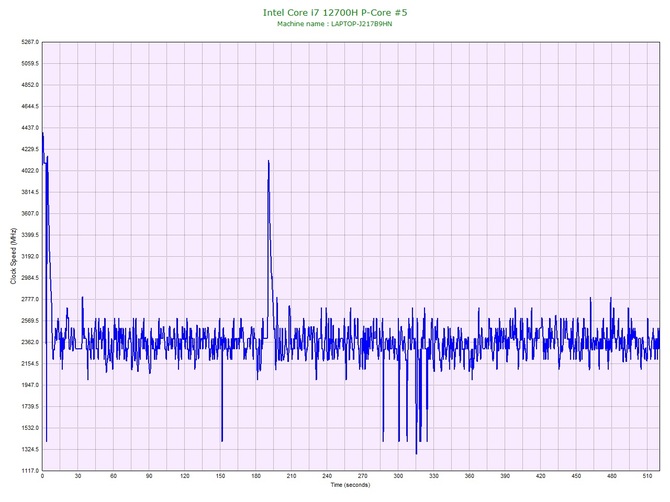The image size is (670, 502).
Task: Click the 1947.0 y-axis value
Action: [x=30, y=385]
